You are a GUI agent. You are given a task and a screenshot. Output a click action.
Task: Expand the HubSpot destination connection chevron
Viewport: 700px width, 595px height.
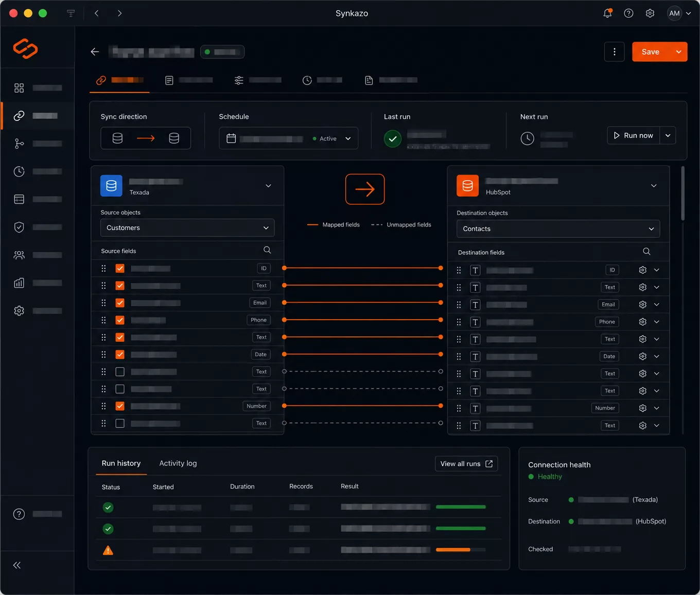coord(654,186)
